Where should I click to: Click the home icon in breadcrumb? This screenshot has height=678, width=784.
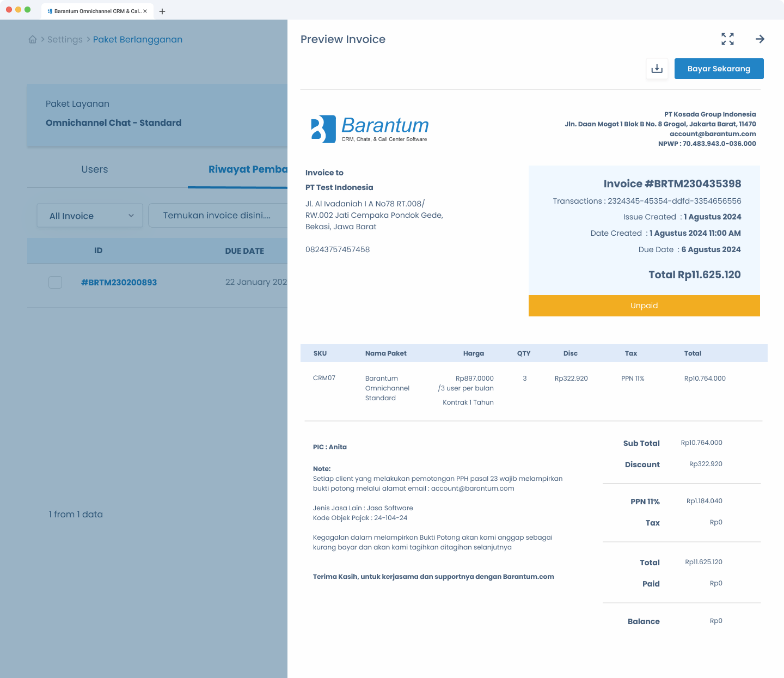[x=33, y=39]
